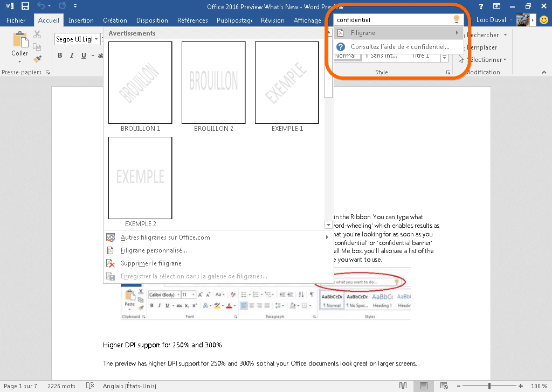Open Filigrane personnalisé dialog
The height and width of the screenshot is (392, 552).
click(218, 250)
